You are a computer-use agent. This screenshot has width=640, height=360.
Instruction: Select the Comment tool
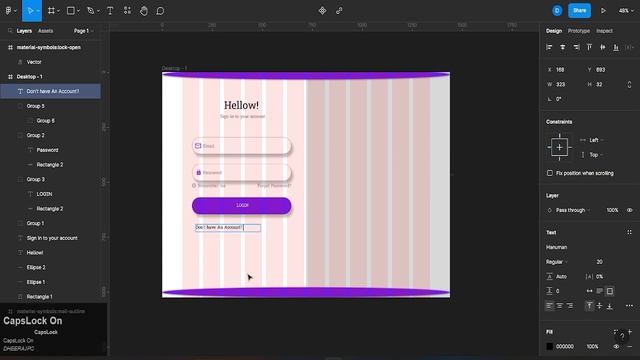160,11
